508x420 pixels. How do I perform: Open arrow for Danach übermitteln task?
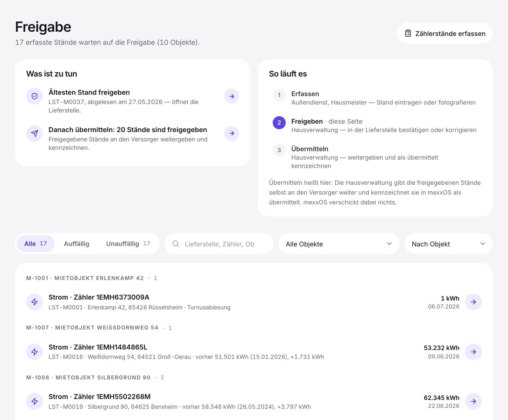tap(231, 133)
